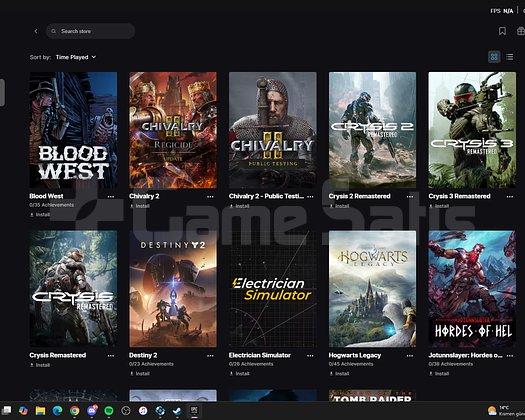
Task: Select the Tomb Raider cover at bottom
Action: pos(372,396)
